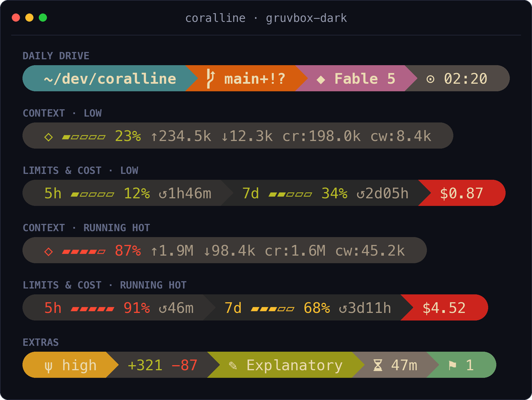Click the main+!? branch text
532x400 pixels.
255,79
